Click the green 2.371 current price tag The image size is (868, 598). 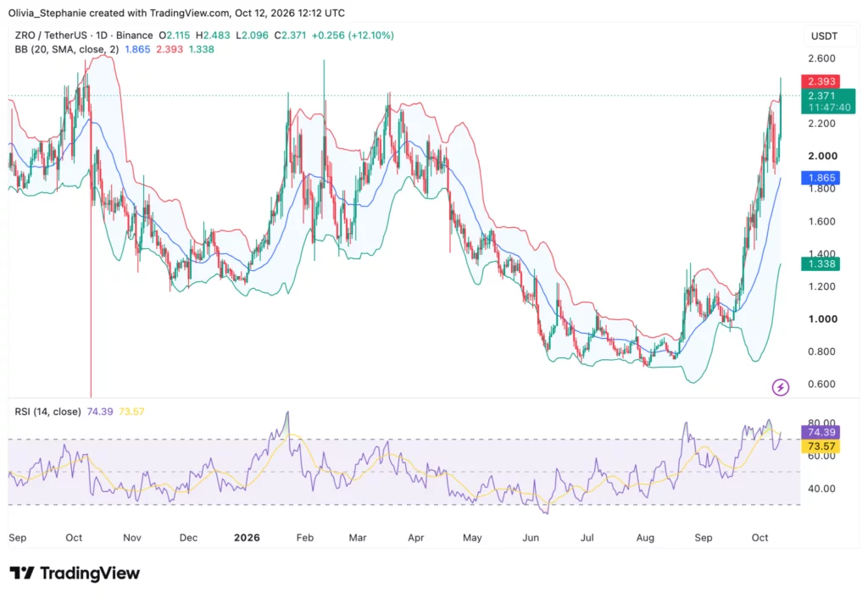(x=828, y=102)
